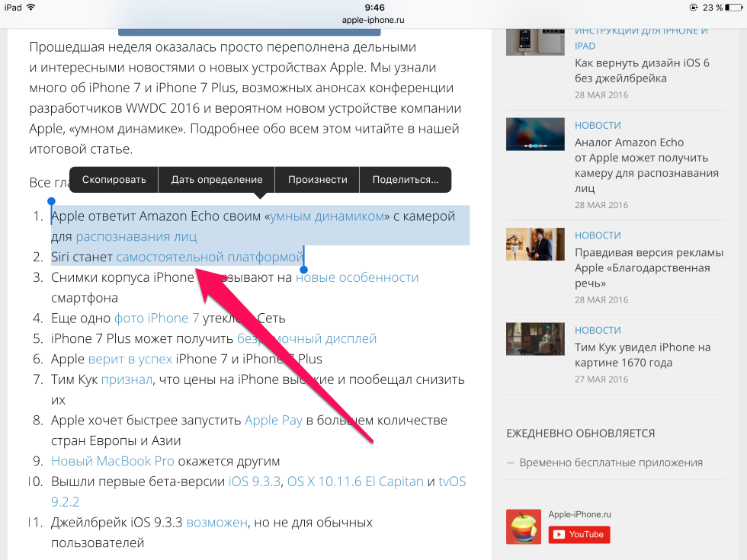Tap the battery icon in status bar
The width and height of the screenshot is (747, 560).
pos(733,7)
